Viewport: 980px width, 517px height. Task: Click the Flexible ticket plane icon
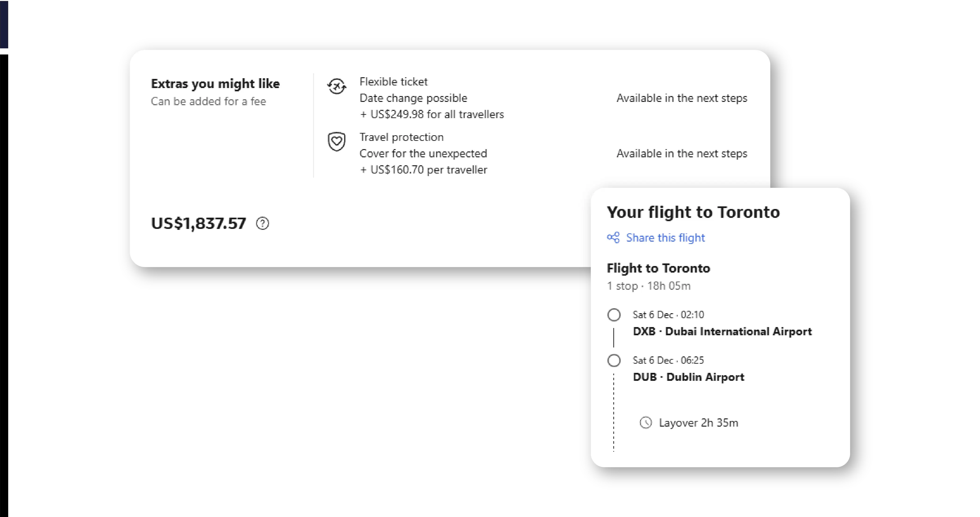coord(337,86)
